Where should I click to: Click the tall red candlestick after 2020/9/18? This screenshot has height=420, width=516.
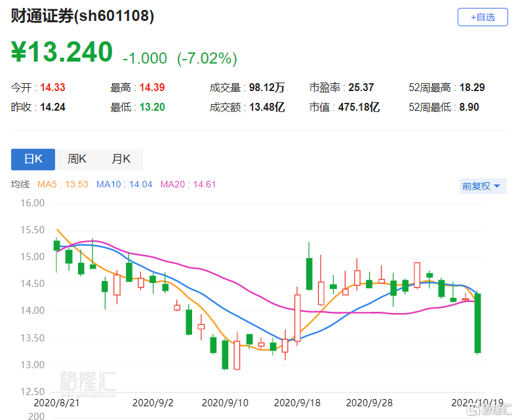tap(298, 317)
